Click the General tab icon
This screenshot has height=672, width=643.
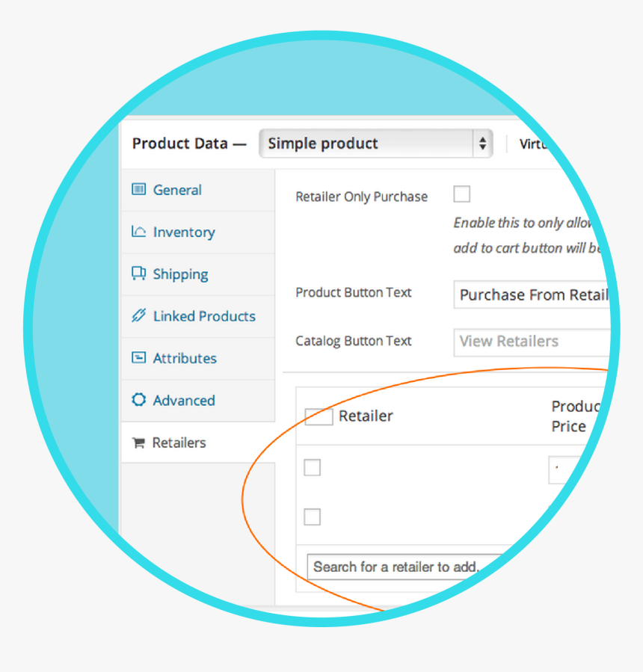pyautogui.click(x=138, y=190)
